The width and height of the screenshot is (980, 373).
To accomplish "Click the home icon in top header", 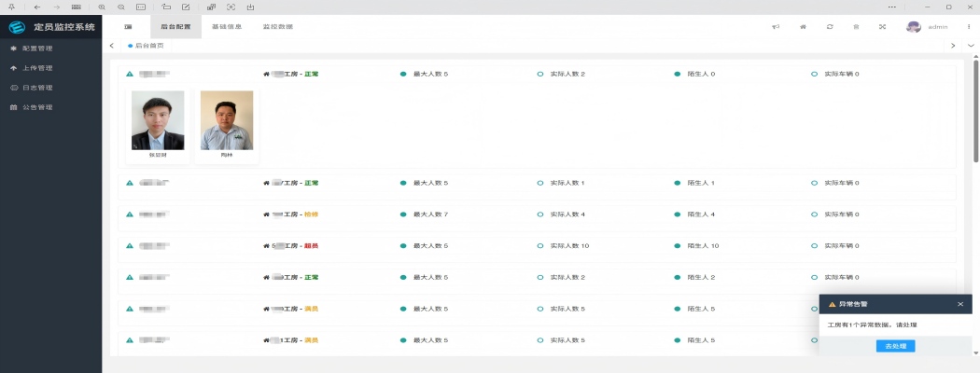I will point(803,27).
